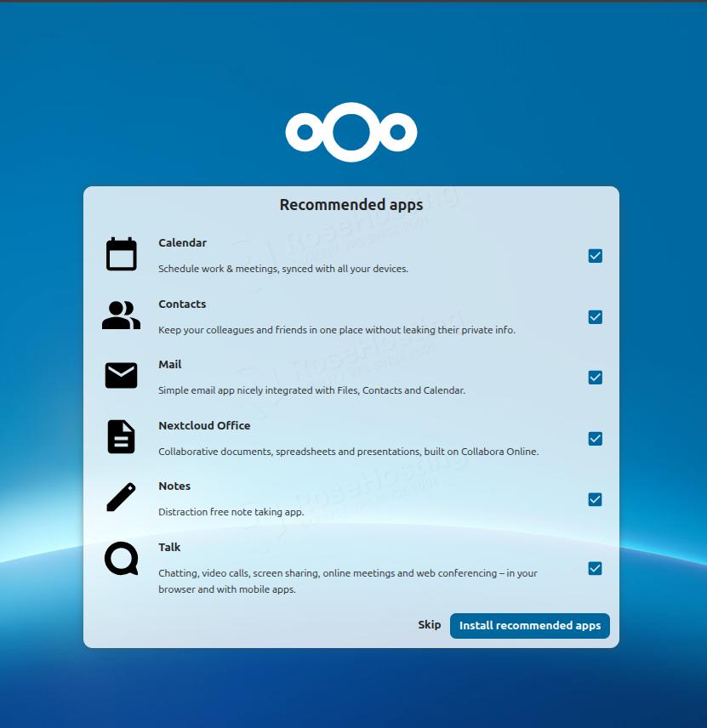Screen dimensions: 707x728
Task: Click 'Collaborative documents, spreadsheets' description
Action: coord(348,452)
